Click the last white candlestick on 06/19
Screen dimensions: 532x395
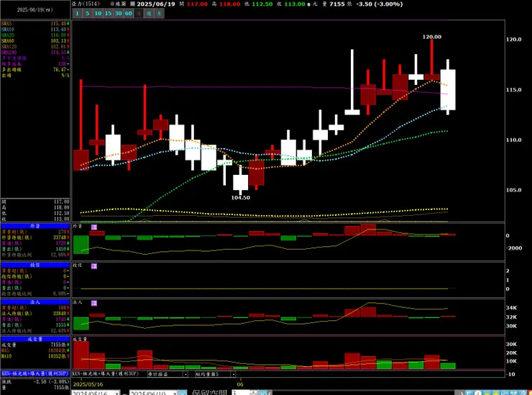pyautogui.click(x=448, y=90)
